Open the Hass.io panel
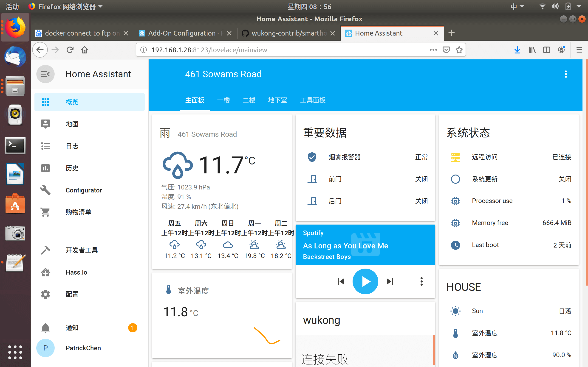The width and height of the screenshot is (588, 367). click(76, 272)
